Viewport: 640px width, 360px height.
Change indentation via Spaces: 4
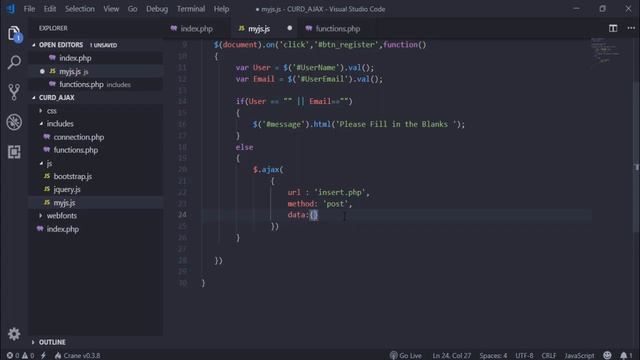point(493,356)
